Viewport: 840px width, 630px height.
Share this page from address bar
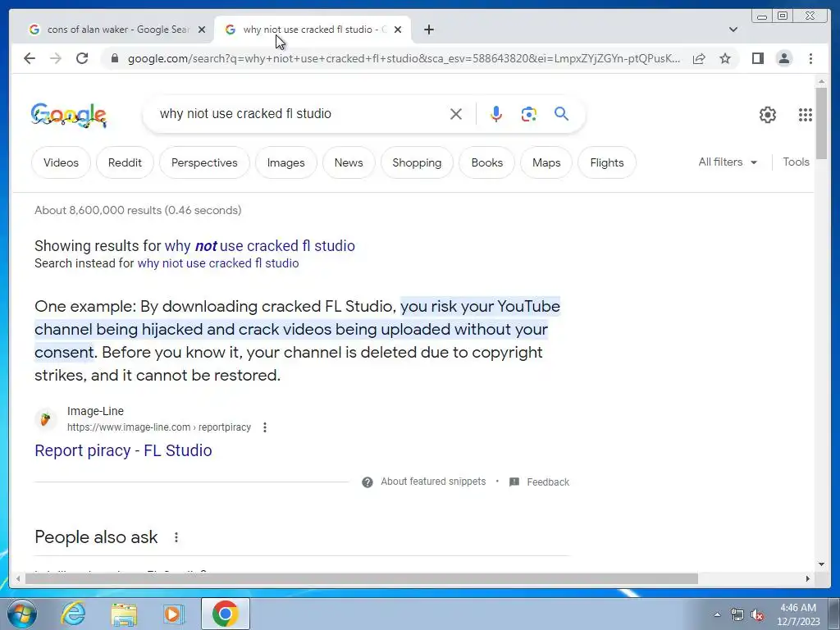699,58
